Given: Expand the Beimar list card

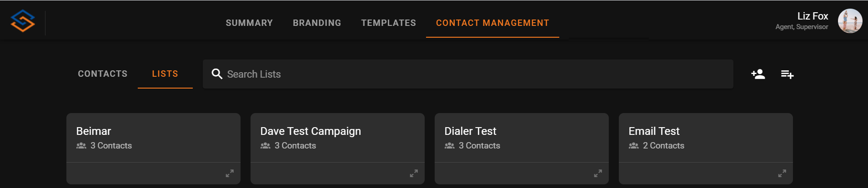Looking at the screenshot, I should tap(230, 173).
